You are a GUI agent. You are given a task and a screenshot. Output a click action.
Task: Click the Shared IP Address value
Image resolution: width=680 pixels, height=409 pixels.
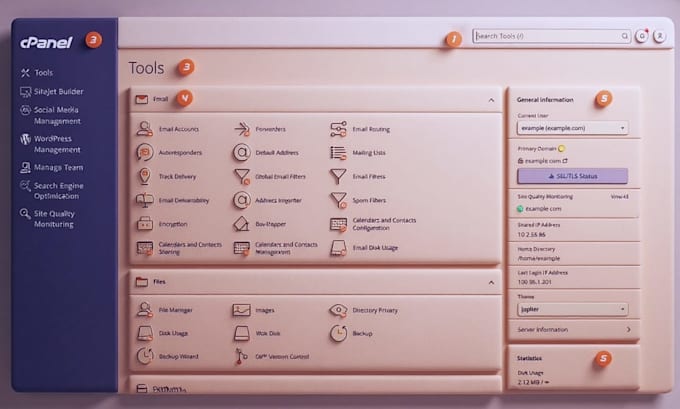point(531,234)
